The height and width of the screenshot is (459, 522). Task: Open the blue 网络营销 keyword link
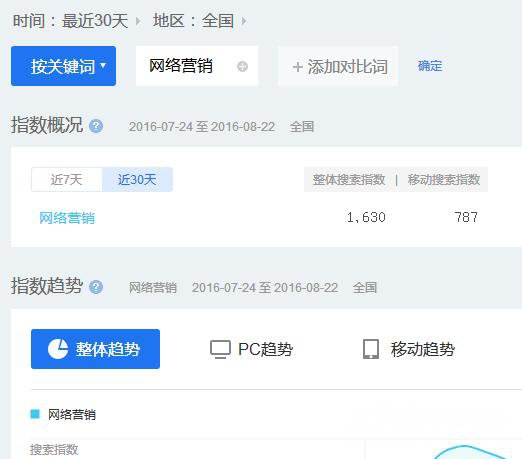pos(67,218)
